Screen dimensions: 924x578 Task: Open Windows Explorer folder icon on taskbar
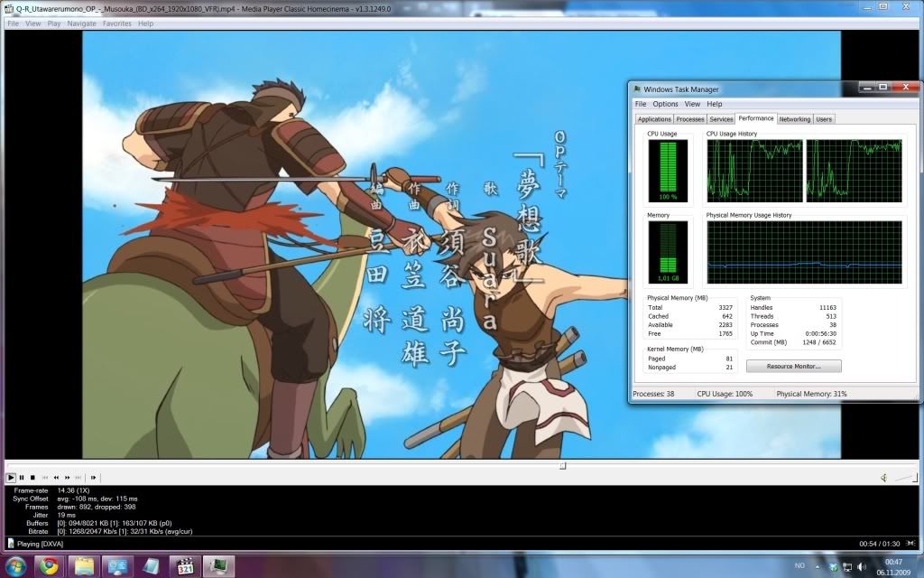point(82,566)
